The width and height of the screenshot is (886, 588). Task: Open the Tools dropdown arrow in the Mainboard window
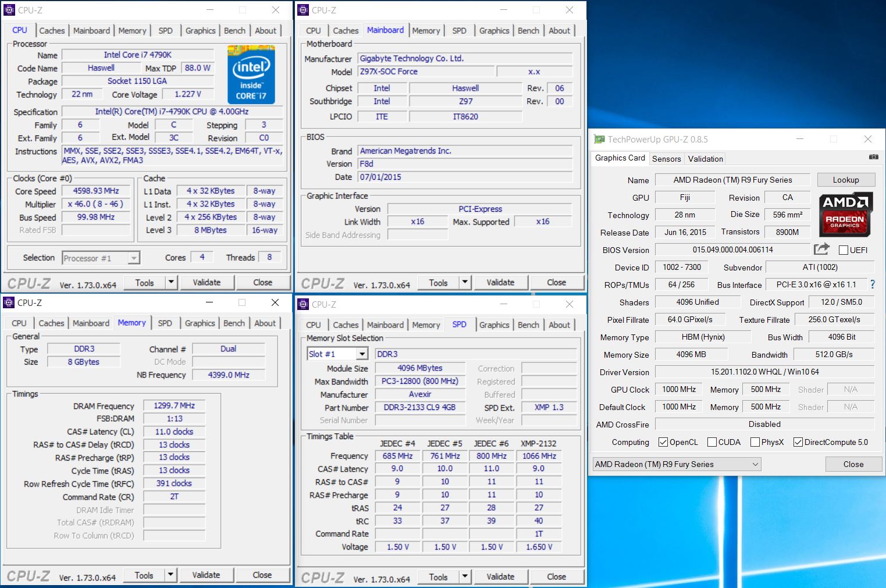(465, 283)
